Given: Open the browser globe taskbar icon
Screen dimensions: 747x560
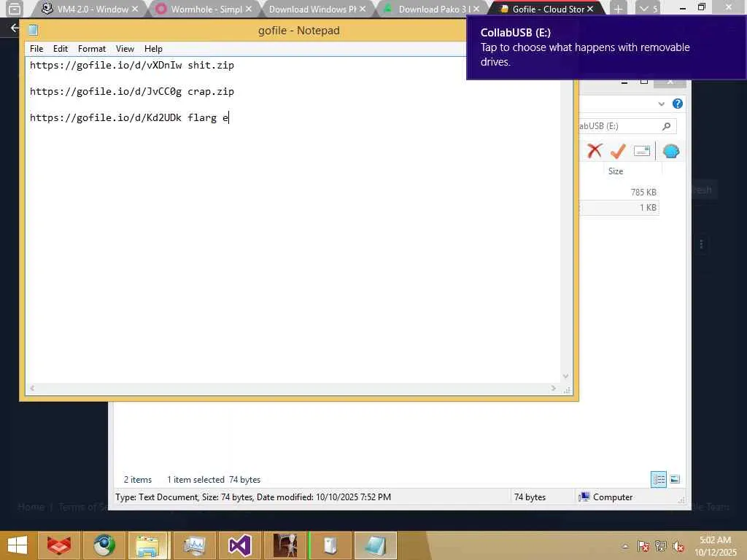Looking at the screenshot, I should tap(104, 545).
